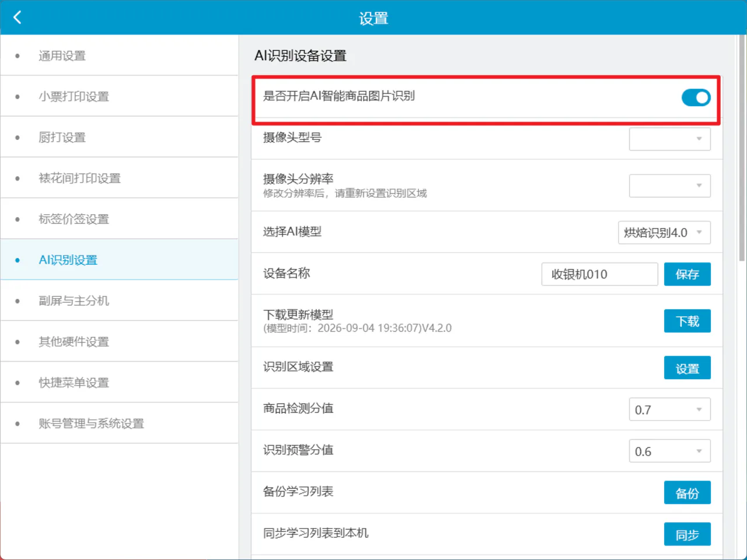The height and width of the screenshot is (560, 747).
Task: Click the 备份 button for 备份学习列表
Action: click(x=687, y=493)
